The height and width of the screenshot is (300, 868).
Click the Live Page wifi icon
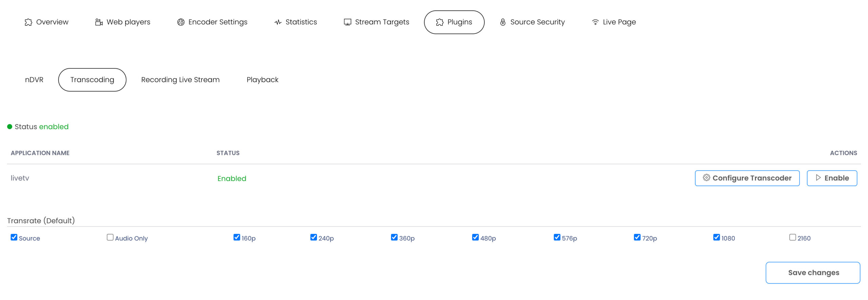click(595, 22)
